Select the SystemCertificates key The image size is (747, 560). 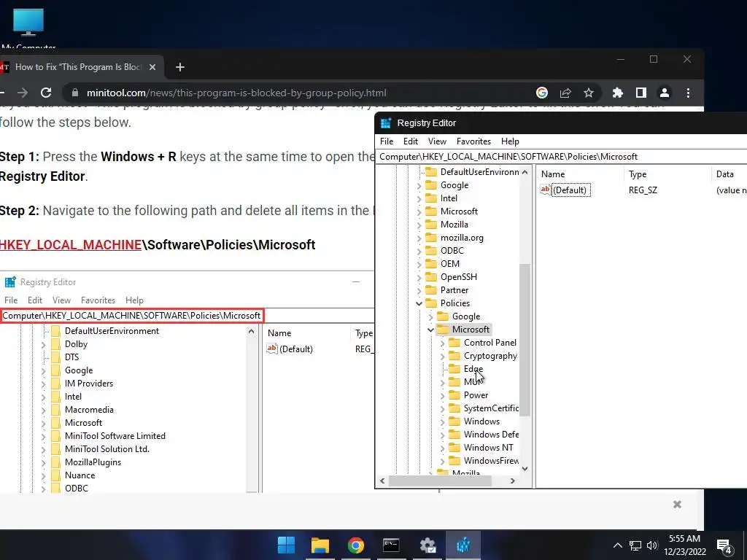click(491, 408)
